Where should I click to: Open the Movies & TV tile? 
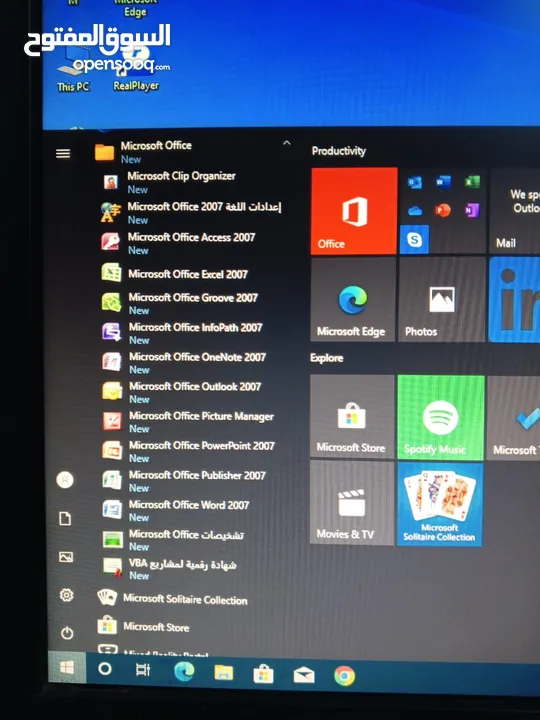coord(352,503)
